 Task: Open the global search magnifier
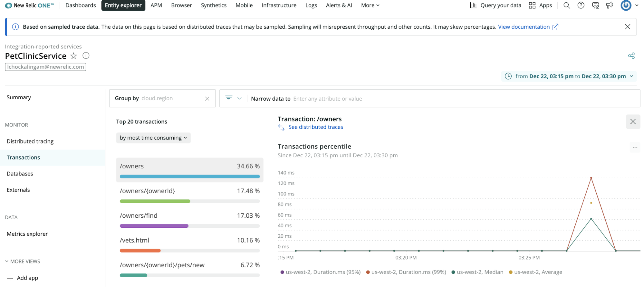pos(566,5)
